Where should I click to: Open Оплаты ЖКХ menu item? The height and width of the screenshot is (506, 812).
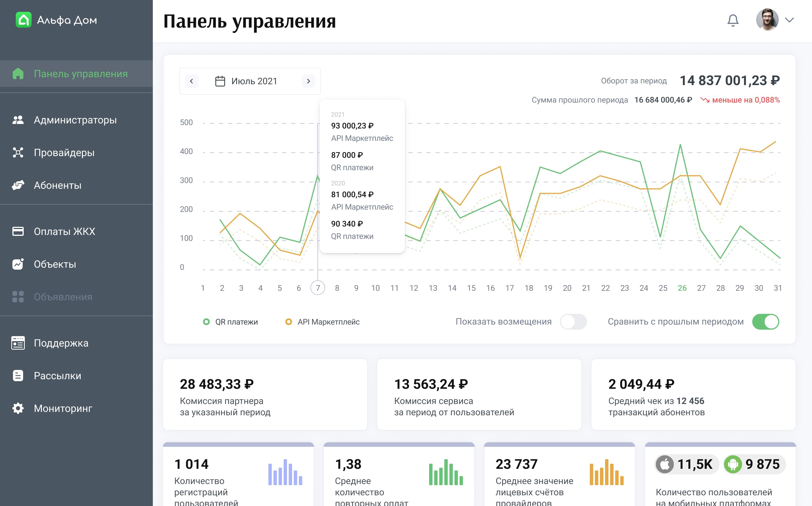(x=64, y=231)
